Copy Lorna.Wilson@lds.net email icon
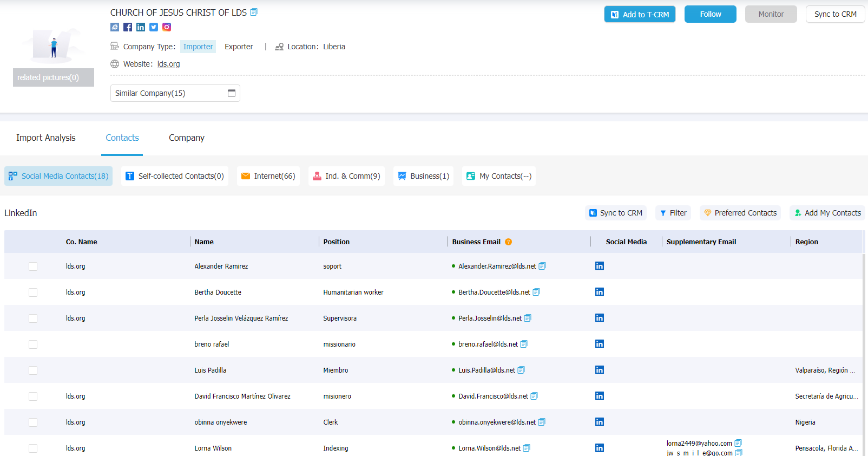868x456 pixels. [x=527, y=448]
